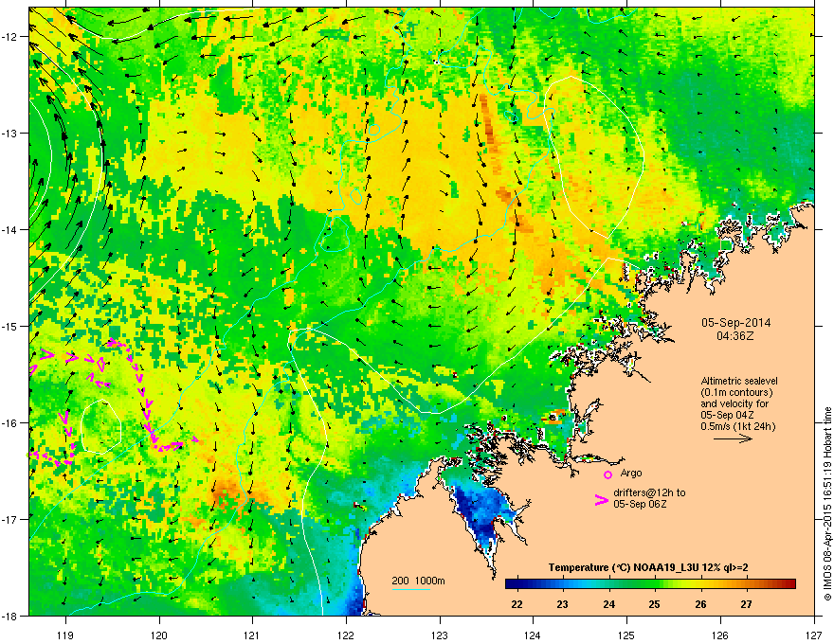Click latitude axis label '-13'
The height and width of the screenshot is (644, 834).
pos(11,134)
